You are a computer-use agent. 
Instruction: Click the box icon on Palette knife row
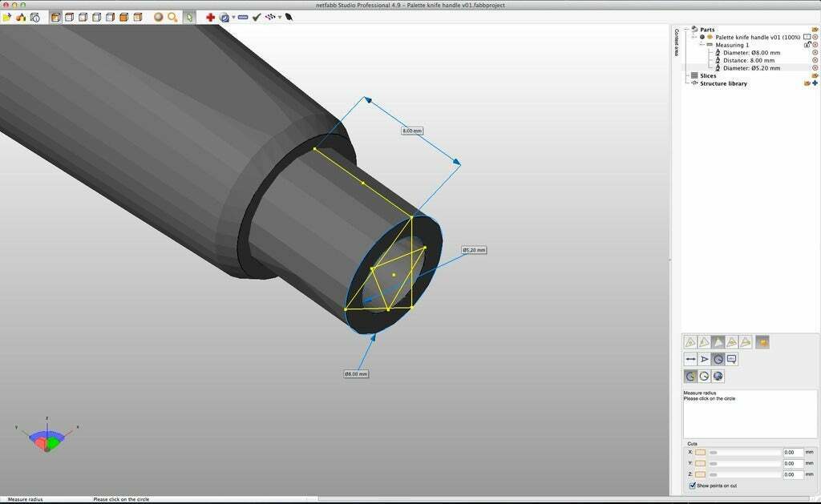coord(807,37)
